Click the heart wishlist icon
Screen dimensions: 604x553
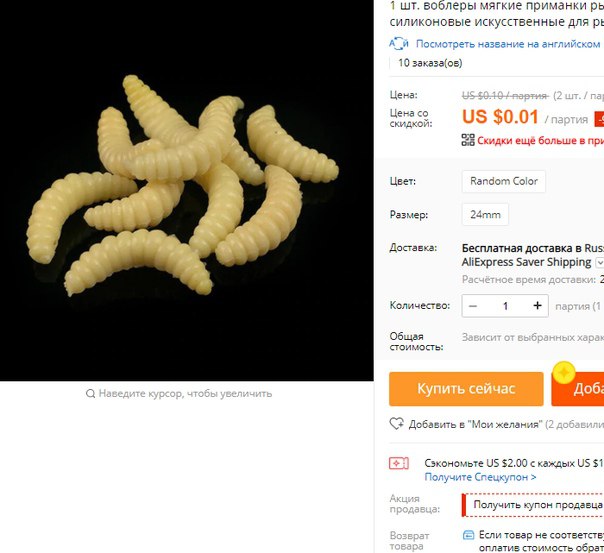coord(396,424)
